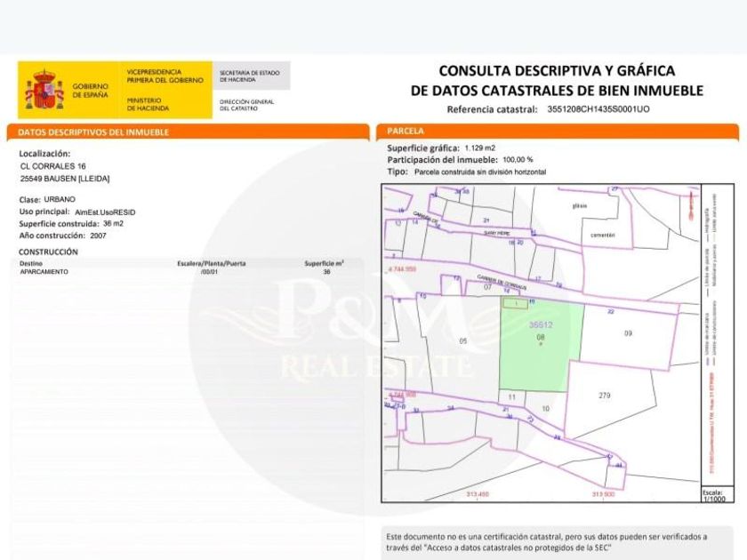Click the 'GOBIERNO DE ESPAÑA' text

coord(90,91)
